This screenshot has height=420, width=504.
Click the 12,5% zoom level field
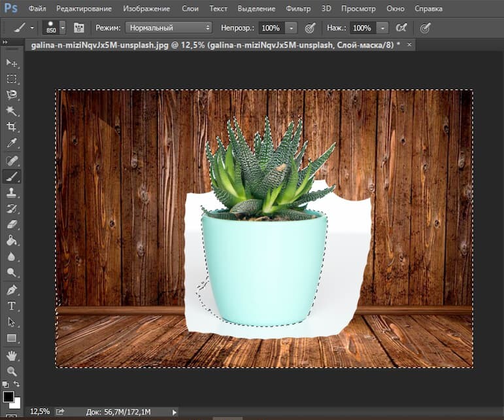[x=39, y=411]
